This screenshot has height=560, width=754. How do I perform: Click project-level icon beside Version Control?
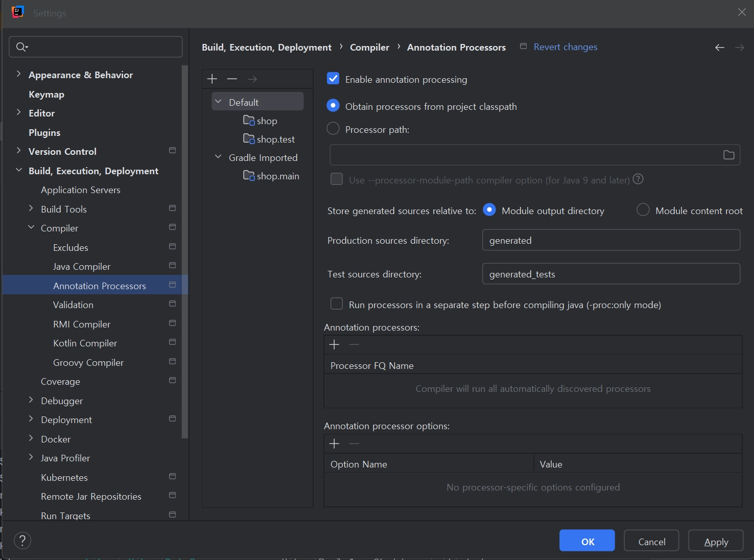172,151
